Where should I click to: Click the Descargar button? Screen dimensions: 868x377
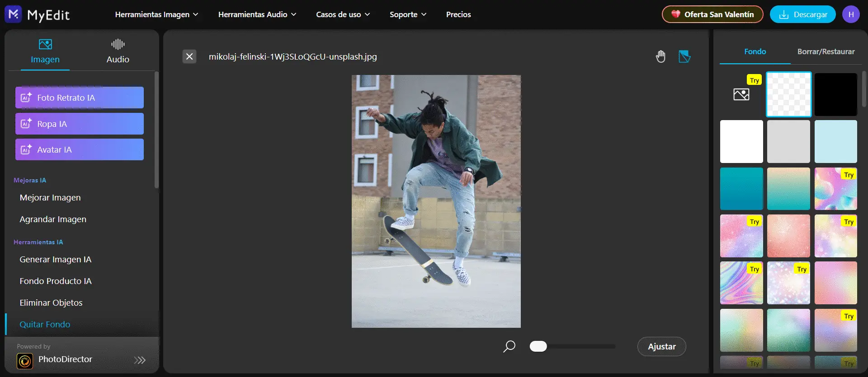click(x=803, y=14)
